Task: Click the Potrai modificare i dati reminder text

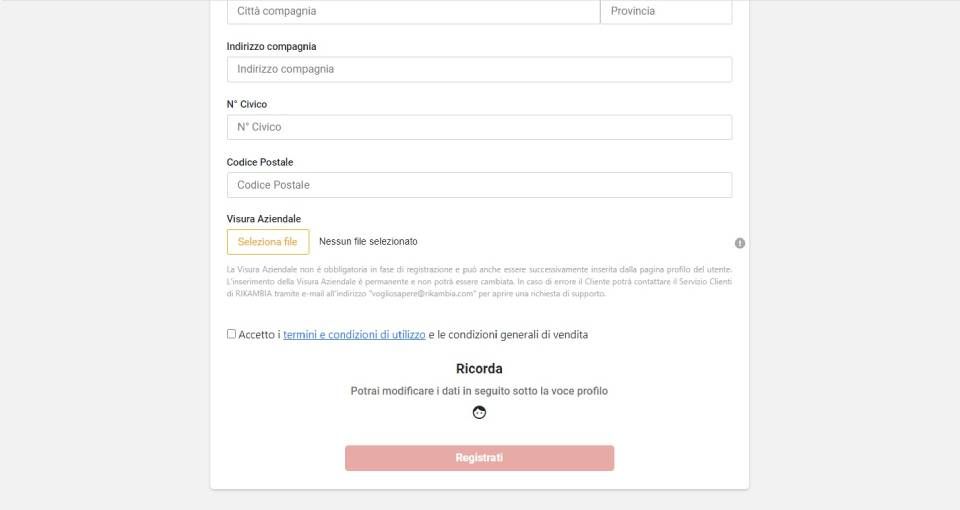Action: click(479, 391)
